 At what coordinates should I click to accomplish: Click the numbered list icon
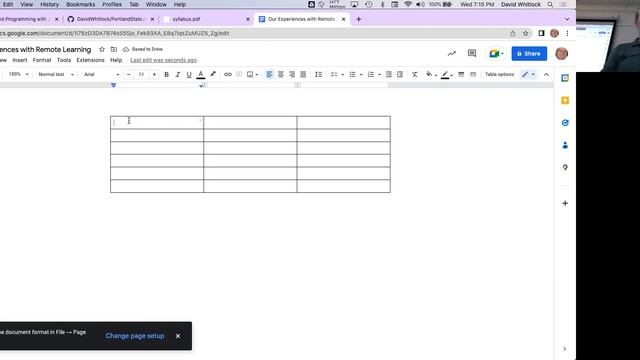pyautogui.click(x=371, y=74)
